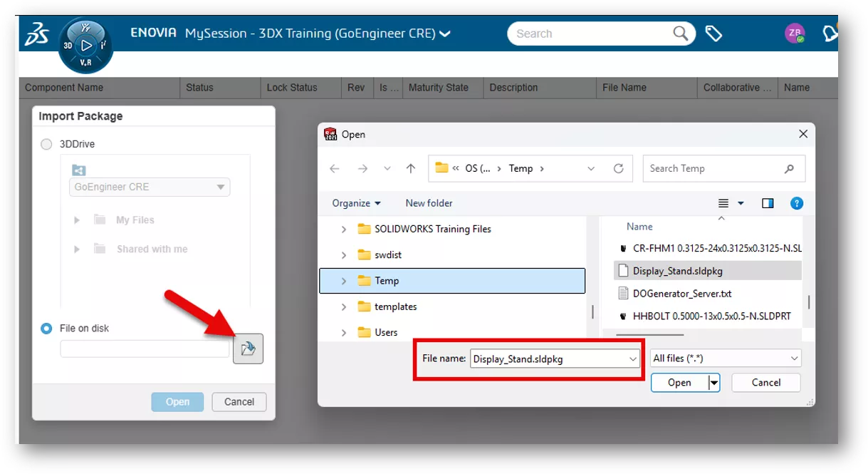Select the File on disk radio button

tap(46, 329)
